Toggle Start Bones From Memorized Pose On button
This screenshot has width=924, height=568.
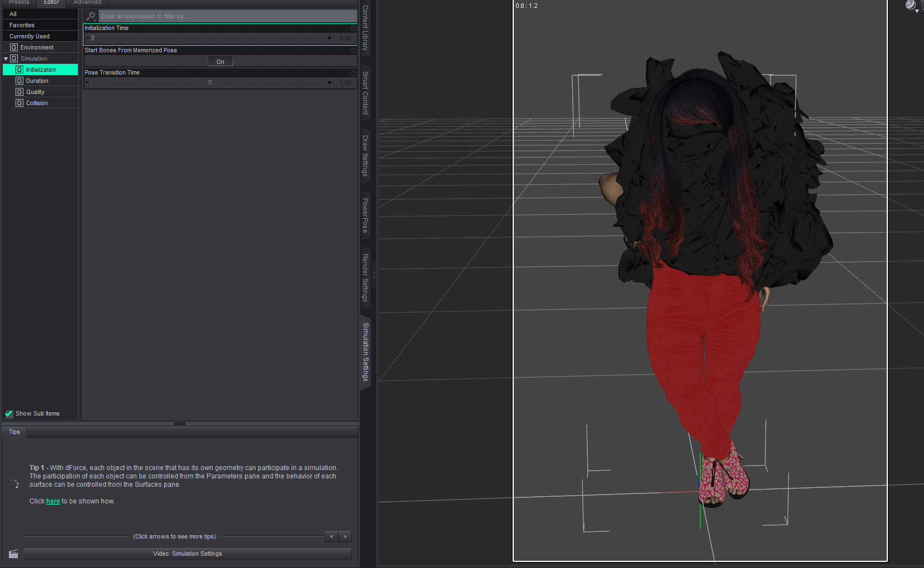click(x=220, y=61)
